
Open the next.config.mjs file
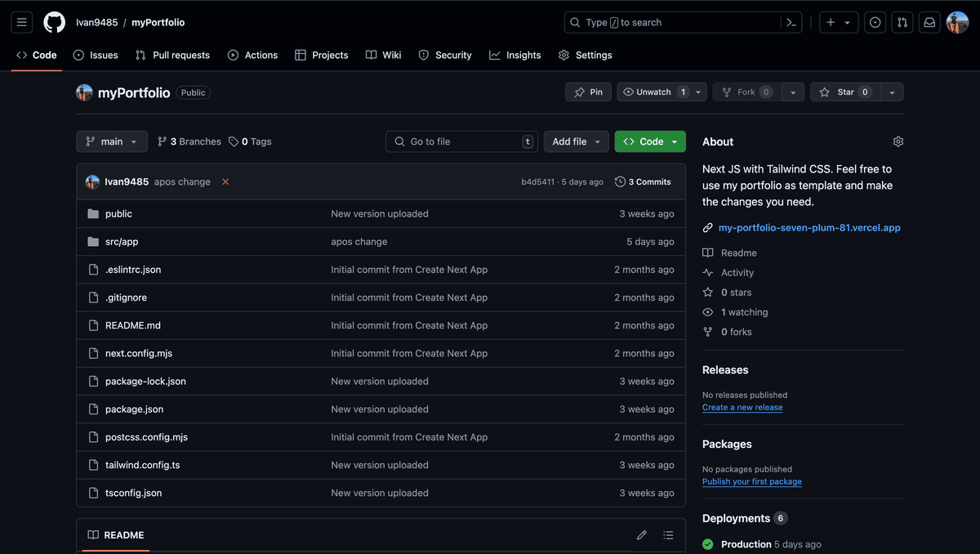click(139, 354)
